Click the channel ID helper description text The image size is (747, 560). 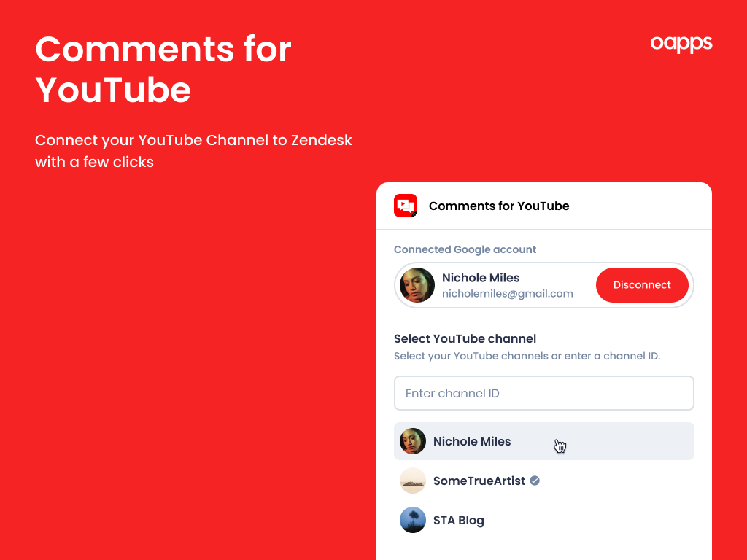click(x=527, y=356)
